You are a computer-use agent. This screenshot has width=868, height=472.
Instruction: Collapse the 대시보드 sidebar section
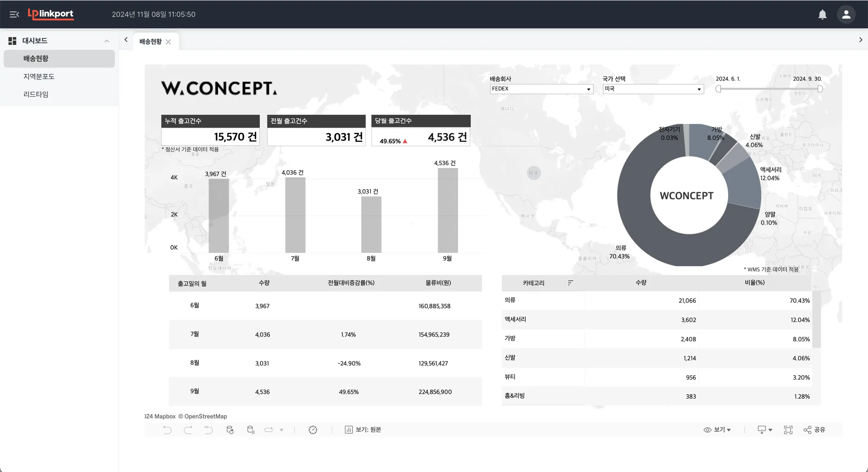click(x=106, y=41)
